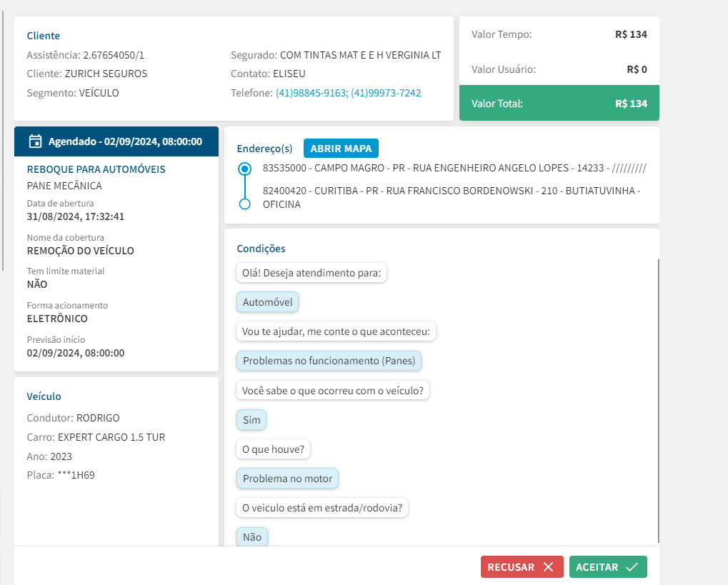Click the X icon on RECUSAR
The height and width of the screenshot is (585, 728).
[x=548, y=567]
